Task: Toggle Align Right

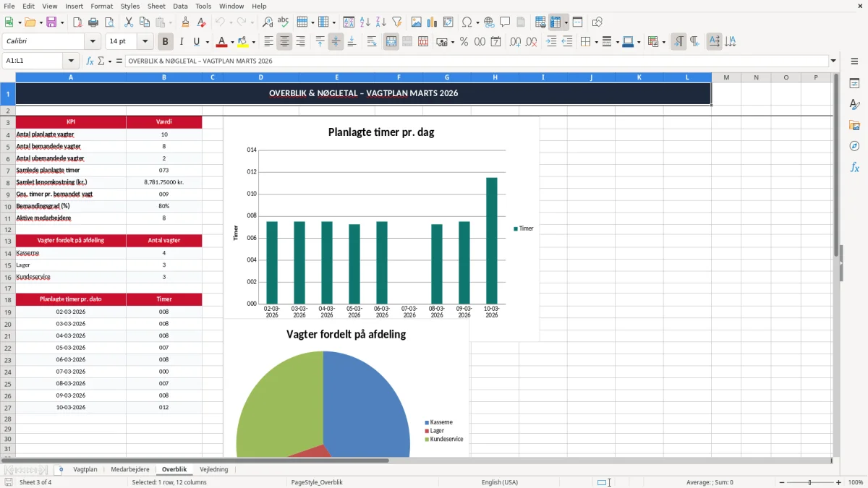Action: tap(300, 42)
